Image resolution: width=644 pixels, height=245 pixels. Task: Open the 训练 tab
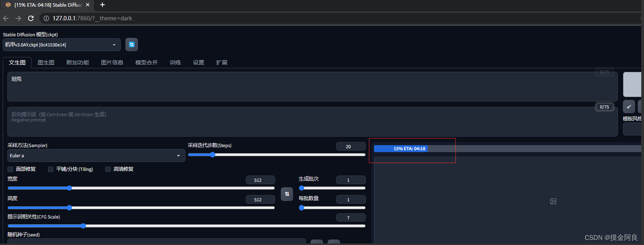[175, 62]
